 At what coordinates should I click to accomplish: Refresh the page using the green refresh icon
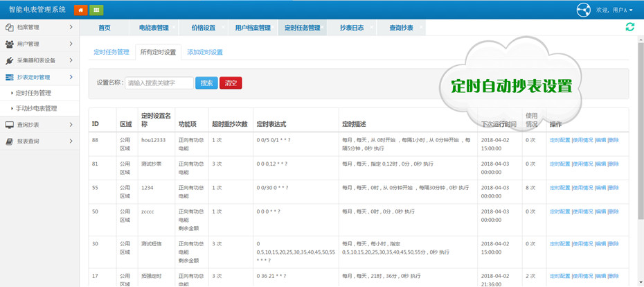point(629,27)
